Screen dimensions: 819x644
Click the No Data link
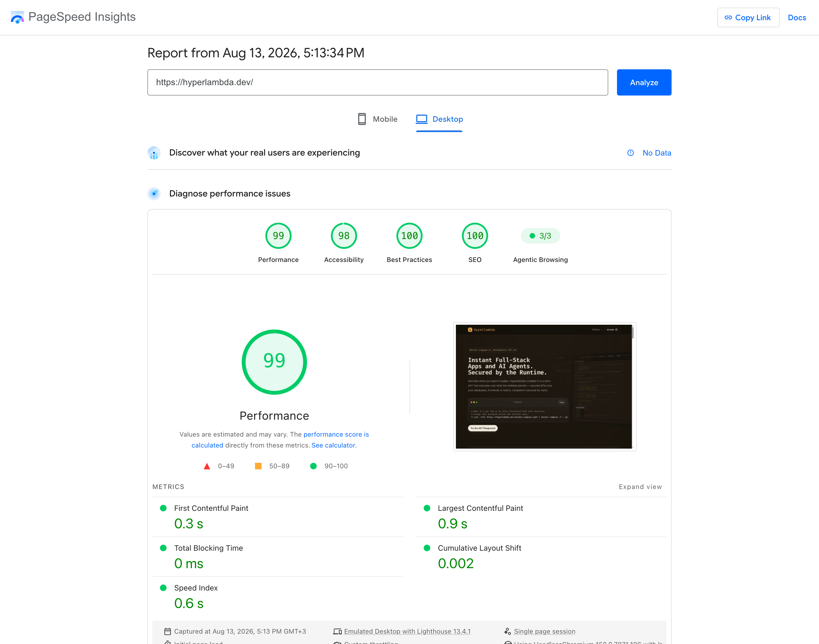(x=657, y=153)
